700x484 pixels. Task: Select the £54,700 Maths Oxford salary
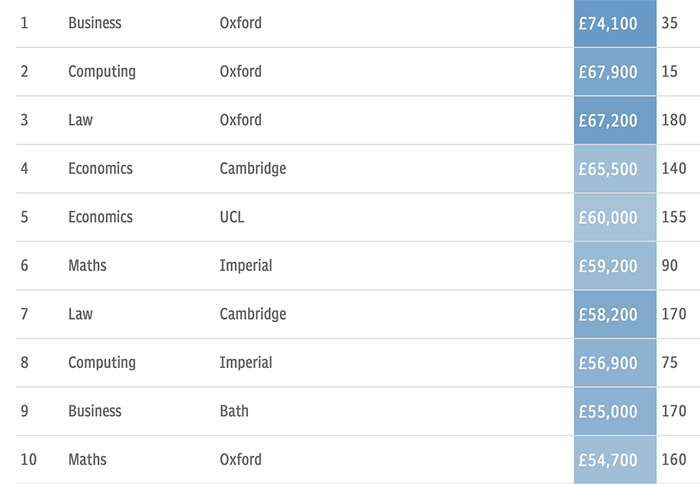coord(615,460)
